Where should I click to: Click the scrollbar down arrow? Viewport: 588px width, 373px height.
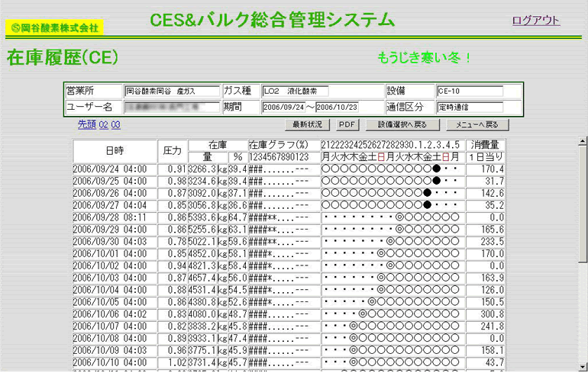coord(583,367)
